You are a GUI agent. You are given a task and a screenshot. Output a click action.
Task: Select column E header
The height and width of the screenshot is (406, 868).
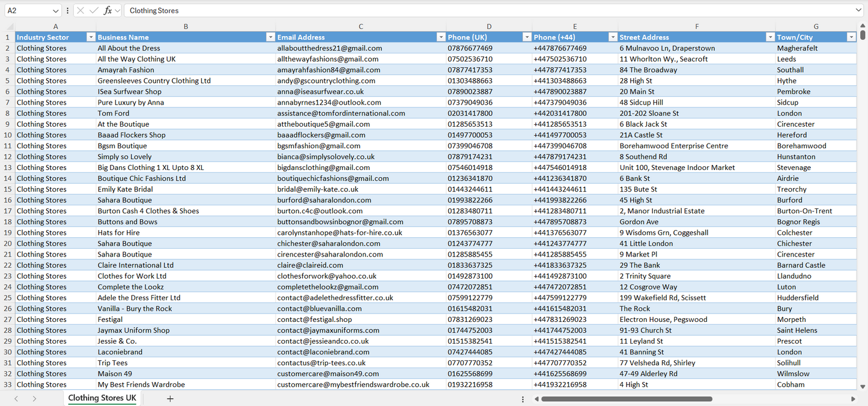[x=575, y=26]
